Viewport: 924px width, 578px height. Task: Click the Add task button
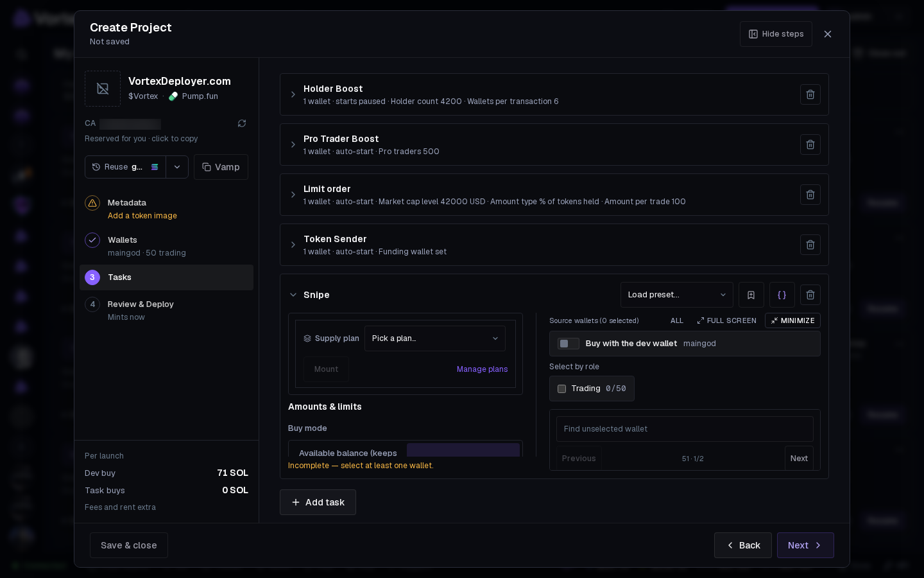coord(318,502)
